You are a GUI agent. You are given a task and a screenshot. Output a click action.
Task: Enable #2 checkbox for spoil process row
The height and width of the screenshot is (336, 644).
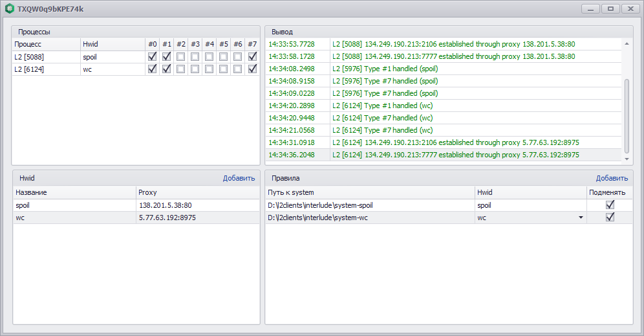pos(181,57)
